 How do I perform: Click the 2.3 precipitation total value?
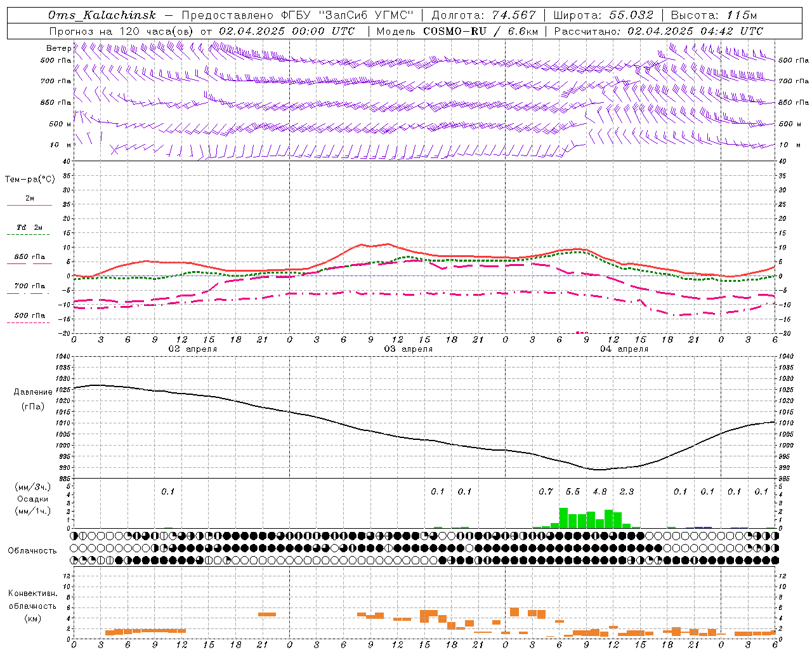[627, 491]
